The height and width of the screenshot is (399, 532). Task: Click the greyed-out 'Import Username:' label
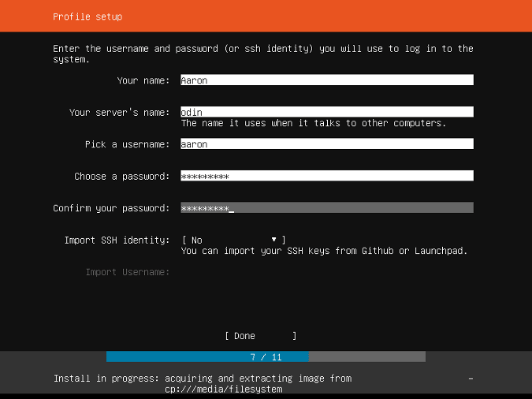(127, 272)
